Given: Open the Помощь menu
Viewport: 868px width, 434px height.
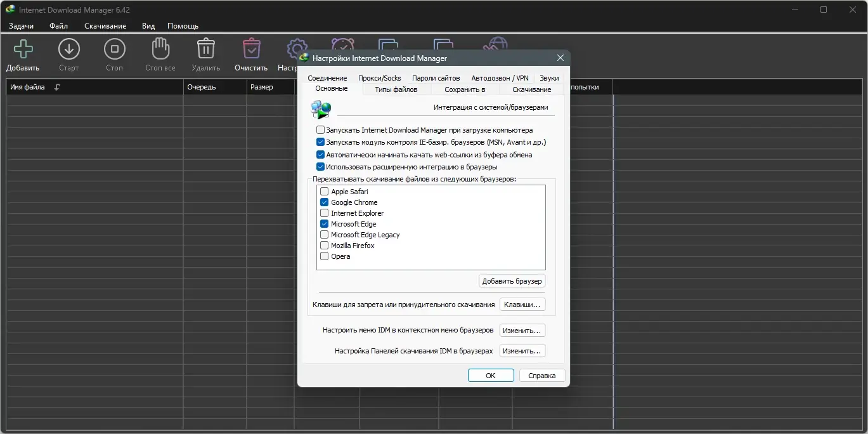Looking at the screenshot, I should tap(183, 26).
